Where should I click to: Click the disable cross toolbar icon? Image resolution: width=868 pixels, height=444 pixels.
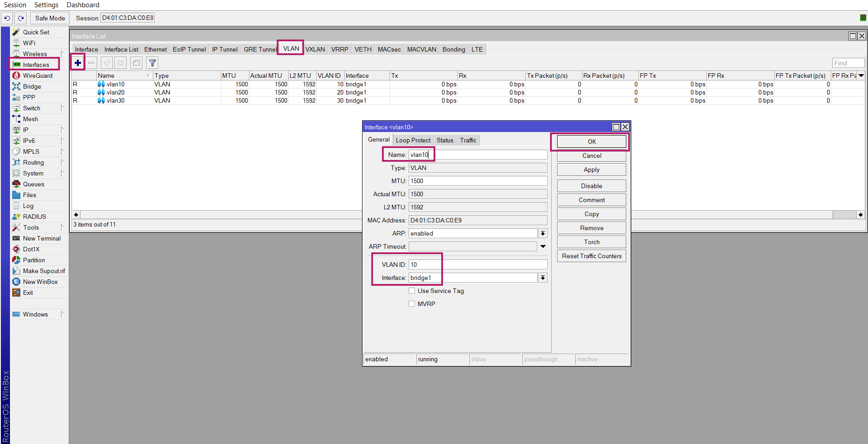point(121,63)
